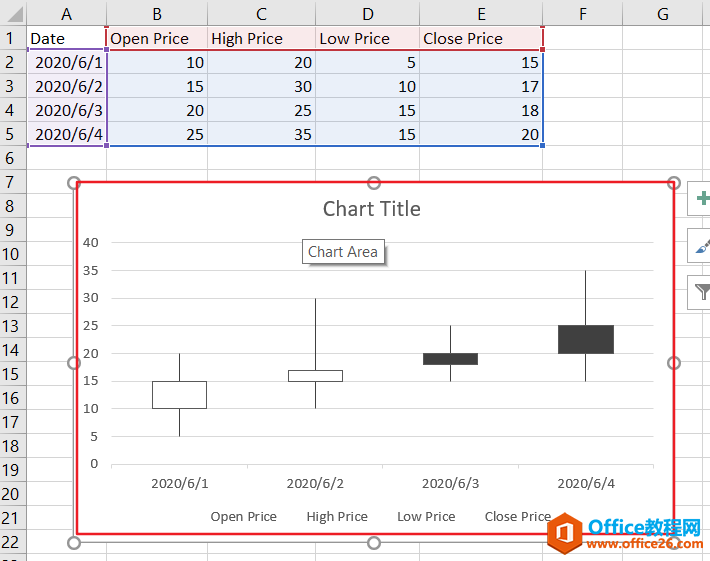Click chart top-left resize handle
This screenshot has height=561, width=710.
coord(74,183)
